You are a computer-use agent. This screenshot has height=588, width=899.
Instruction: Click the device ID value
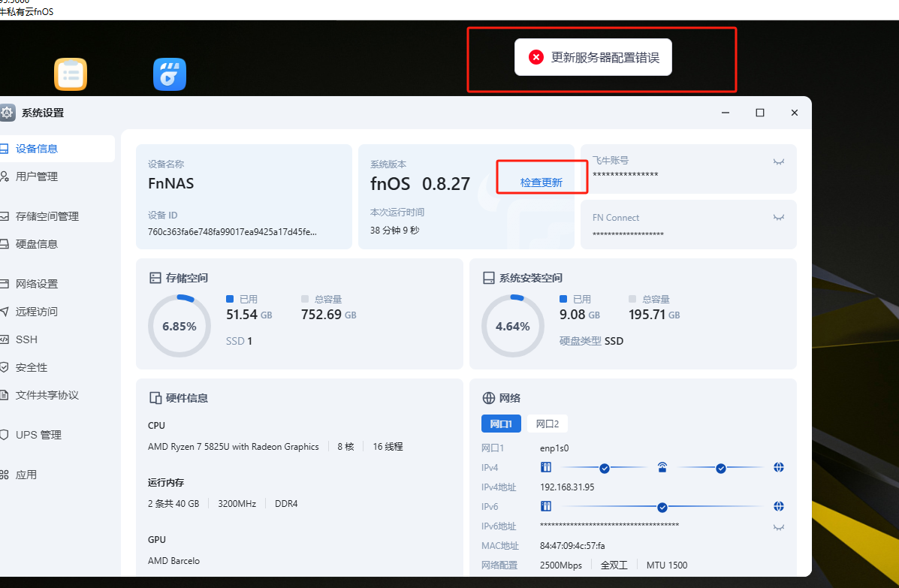[x=232, y=231]
